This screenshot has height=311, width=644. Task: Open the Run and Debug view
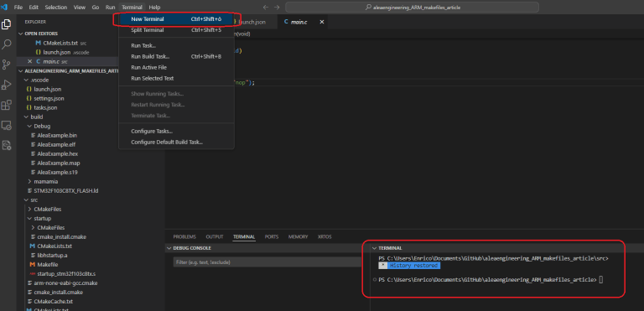pyautogui.click(x=6, y=85)
